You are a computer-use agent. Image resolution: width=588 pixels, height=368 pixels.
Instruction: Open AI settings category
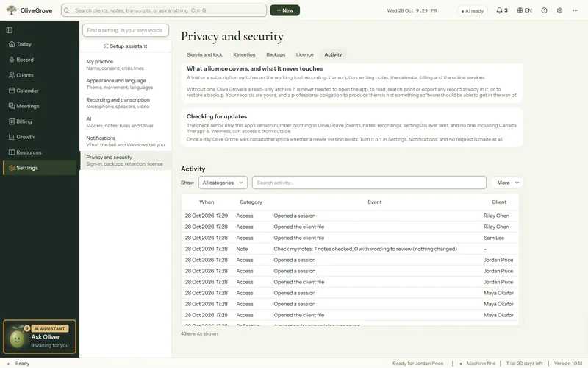pos(126,122)
